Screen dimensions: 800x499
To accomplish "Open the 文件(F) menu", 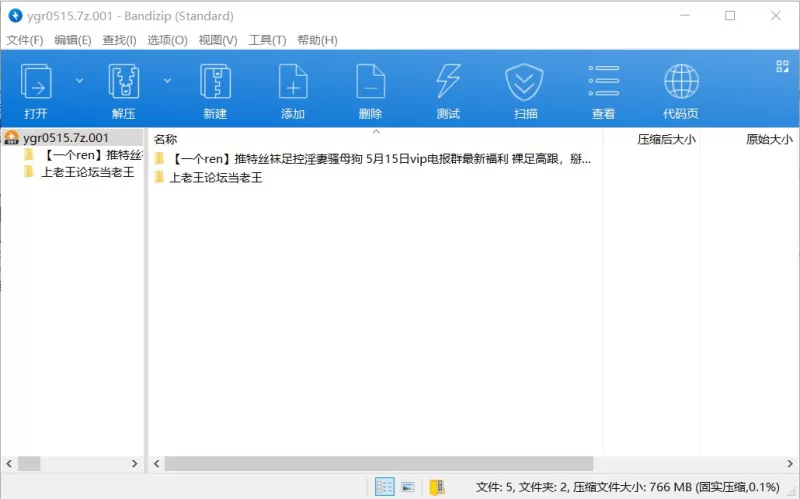I will (25, 40).
